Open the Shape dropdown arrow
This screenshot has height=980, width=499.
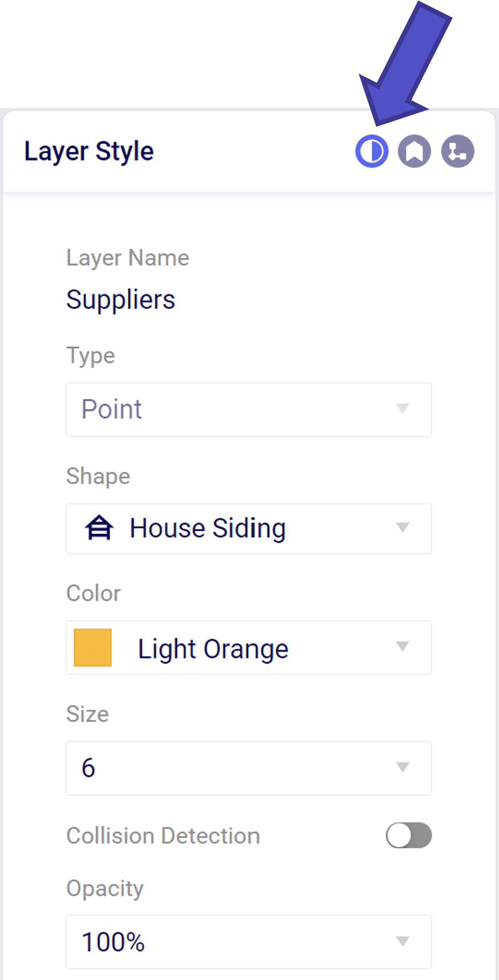402,528
